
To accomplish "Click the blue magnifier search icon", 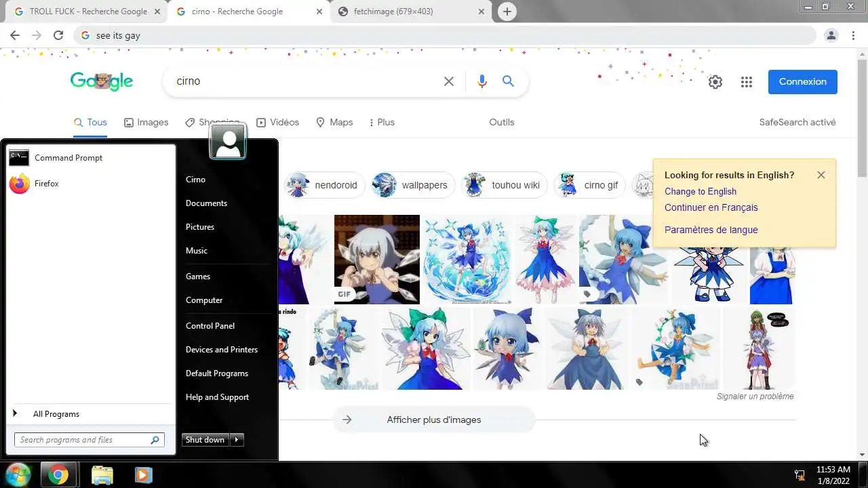I will click(508, 81).
